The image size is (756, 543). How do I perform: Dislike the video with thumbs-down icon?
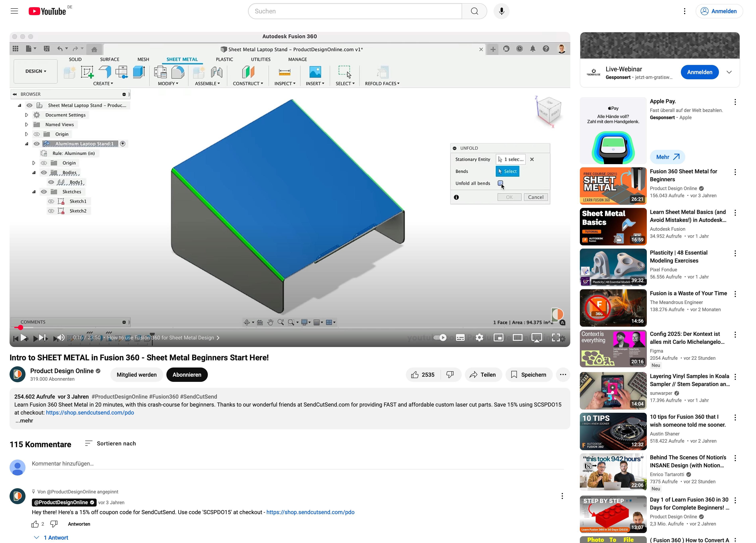(x=450, y=375)
